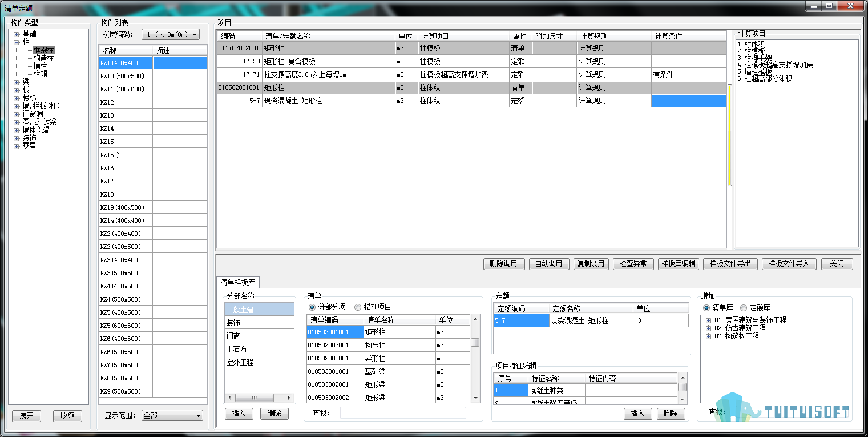The width and height of the screenshot is (868, 437).
Task: Click the 复制调用 button
Action: 591,264
